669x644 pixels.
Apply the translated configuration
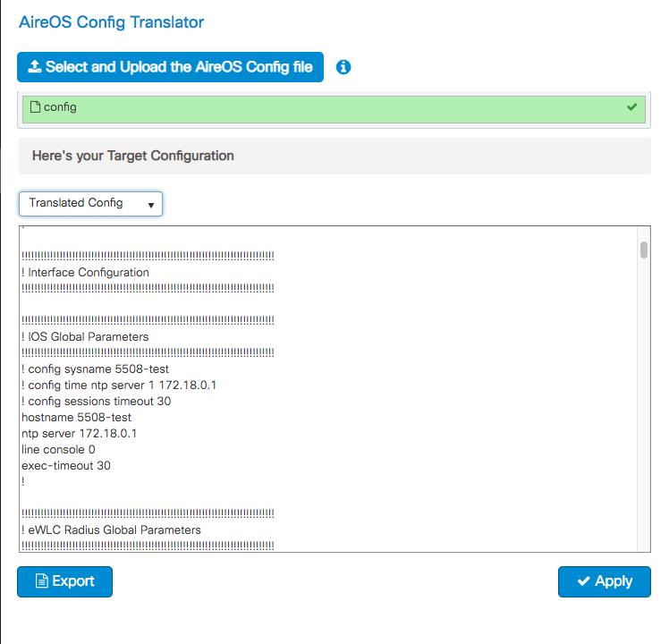pos(604,581)
